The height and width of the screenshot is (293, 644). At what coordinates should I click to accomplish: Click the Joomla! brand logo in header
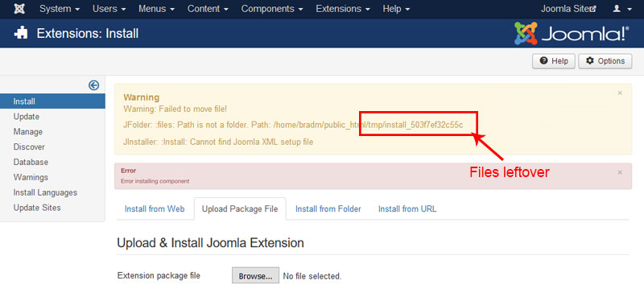pyautogui.click(x=572, y=33)
